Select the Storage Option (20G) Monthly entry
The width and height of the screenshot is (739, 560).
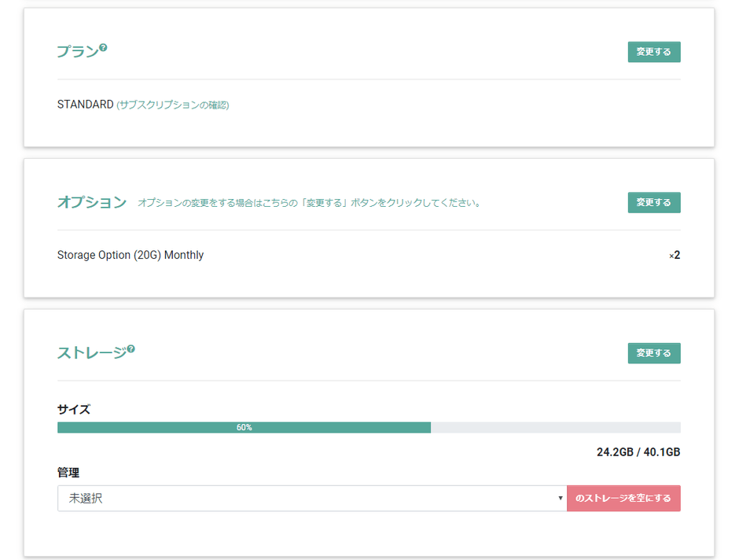point(131,255)
